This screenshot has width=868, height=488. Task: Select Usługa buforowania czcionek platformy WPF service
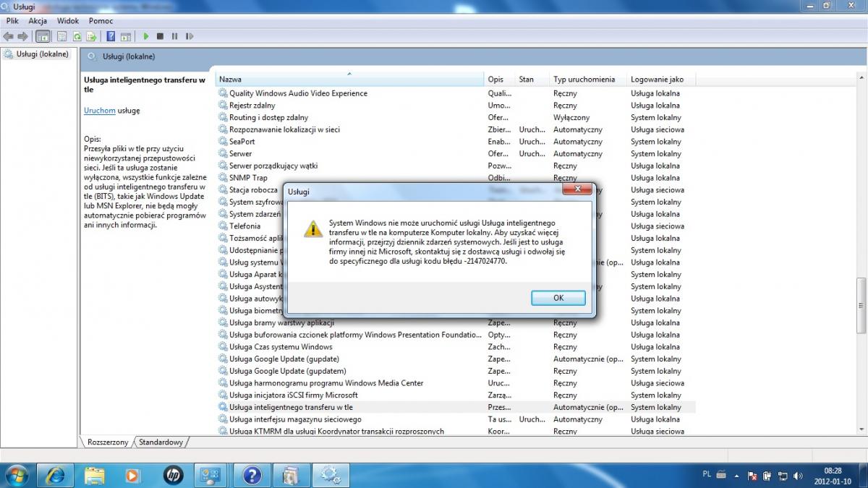(456, 335)
